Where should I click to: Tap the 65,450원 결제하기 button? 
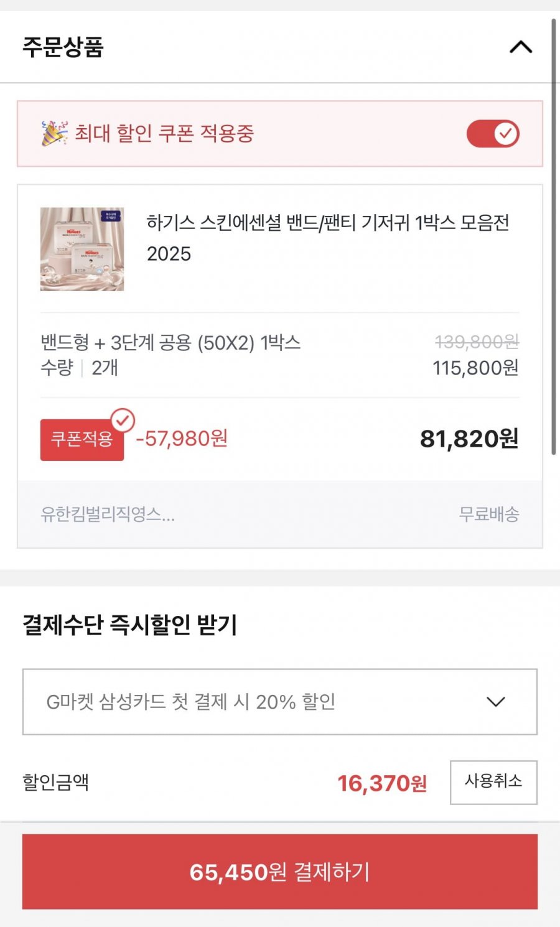[280, 872]
